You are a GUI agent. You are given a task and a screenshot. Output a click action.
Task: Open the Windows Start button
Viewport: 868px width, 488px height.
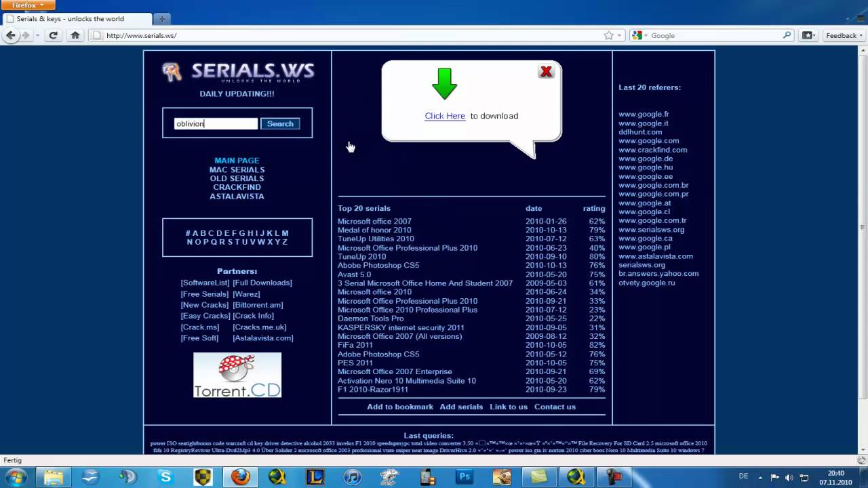point(16,477)
